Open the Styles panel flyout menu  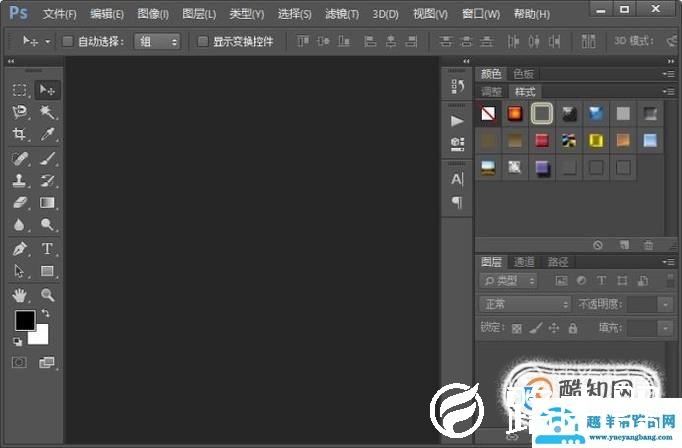(x=669, y=92)
